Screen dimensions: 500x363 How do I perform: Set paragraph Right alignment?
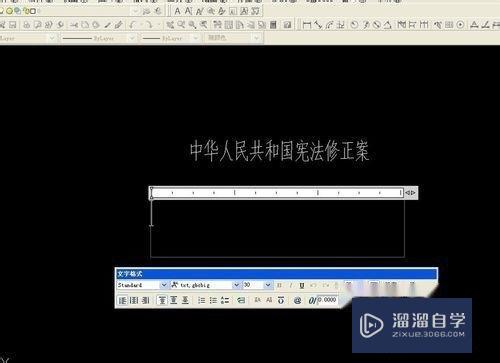click(x=145, y=300)
